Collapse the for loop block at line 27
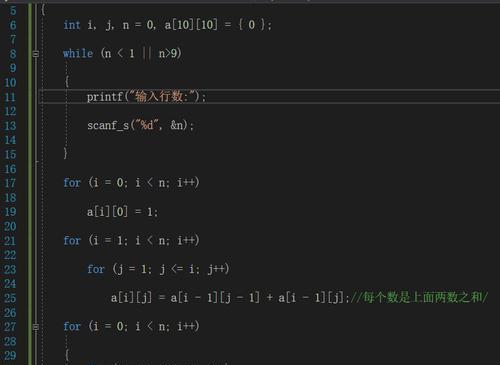Screen dimensions: 500x365 click(36, 327)
